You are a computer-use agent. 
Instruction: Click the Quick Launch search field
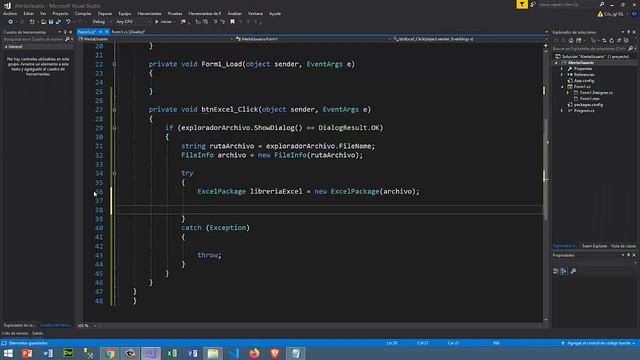[569, 4]
